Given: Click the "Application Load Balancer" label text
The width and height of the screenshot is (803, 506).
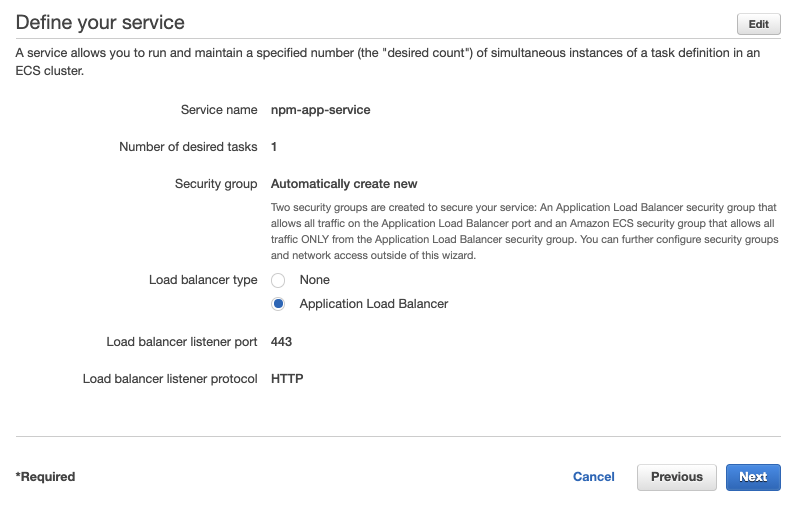Looking at the screenshot, I should coord(374,304).
